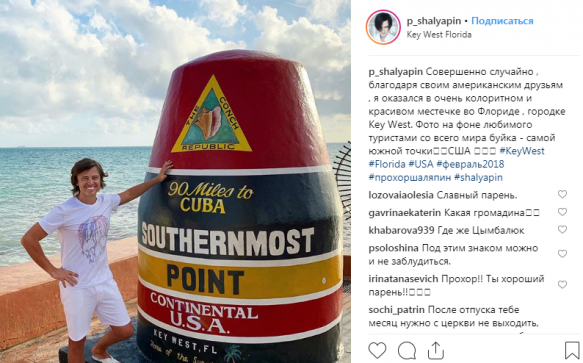Like khabarova939's comment heart
Image resolution: width=583 pixels, height=363 pixels.
coord(562,229)
